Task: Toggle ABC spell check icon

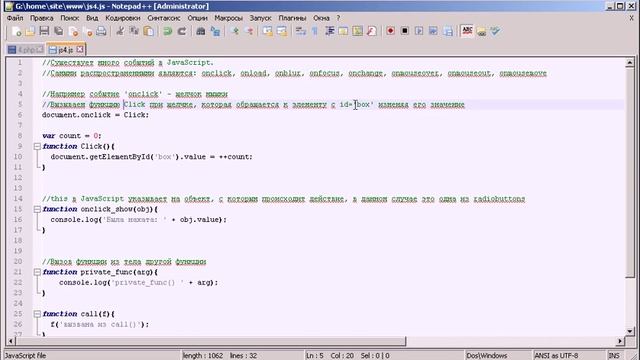Action: (x=467, y=31)
